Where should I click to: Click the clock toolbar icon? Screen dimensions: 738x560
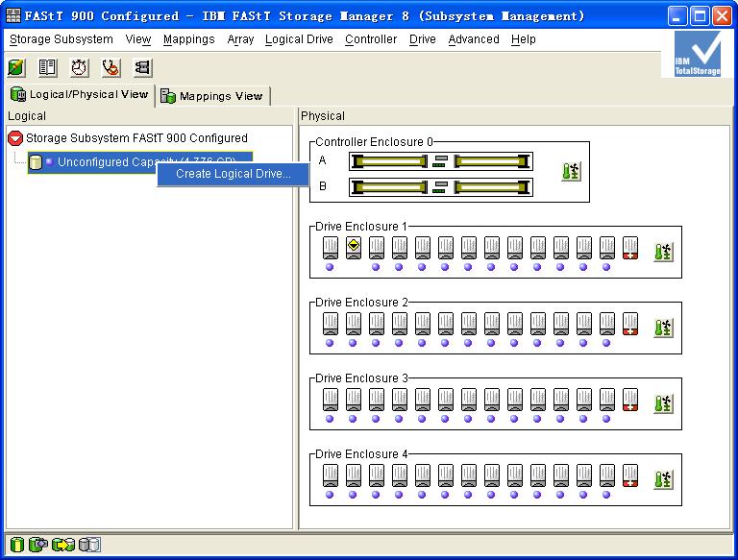coord(79,68)
